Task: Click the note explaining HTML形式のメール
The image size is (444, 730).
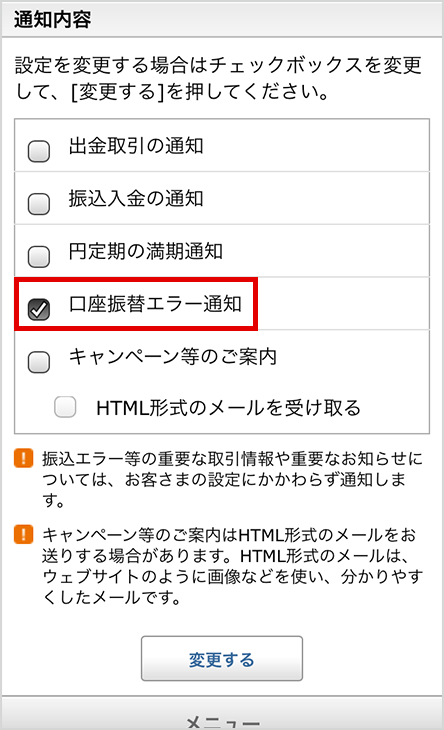Action: tap(232, 566)
